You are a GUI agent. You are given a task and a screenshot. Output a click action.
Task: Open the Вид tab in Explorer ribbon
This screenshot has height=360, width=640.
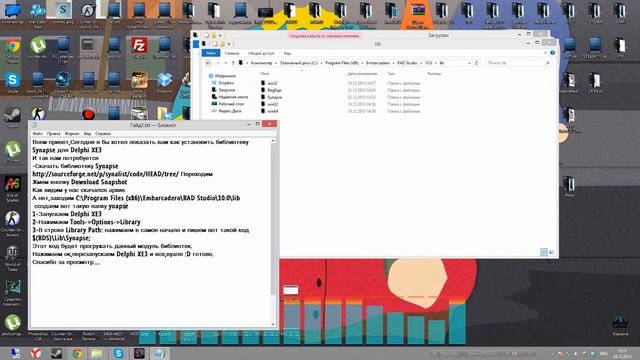coord(287,53)
